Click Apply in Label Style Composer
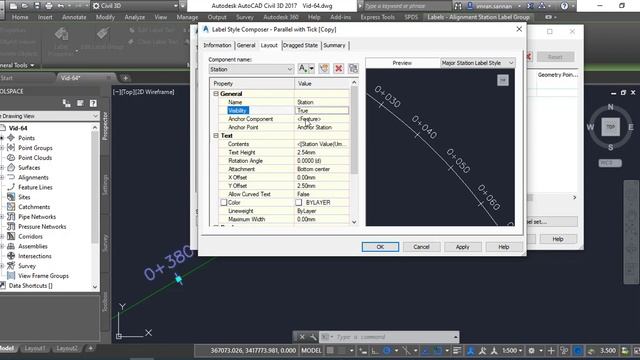Screen dimensions: 640x360 (x=462, y=247)
